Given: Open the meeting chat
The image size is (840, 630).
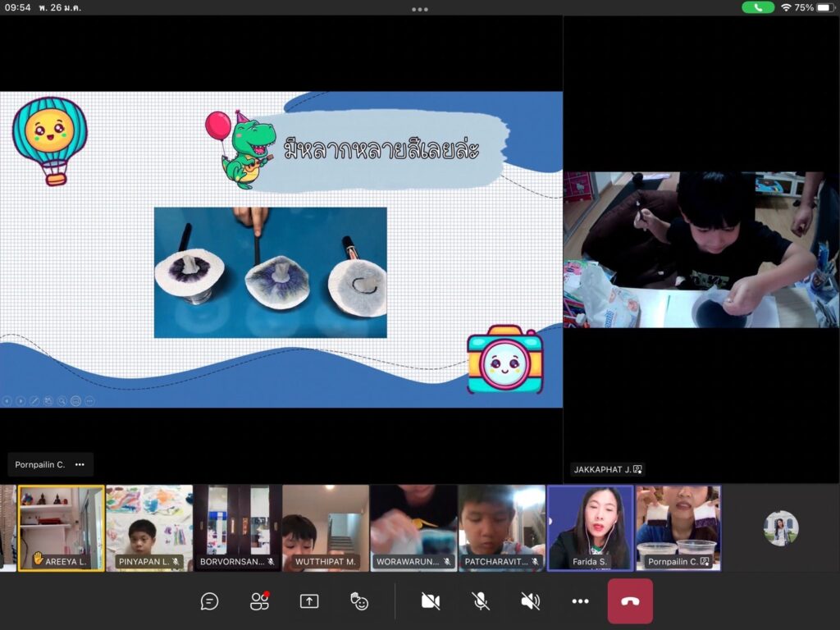Looking at the screenshot, I should click(x=209, y=601).
